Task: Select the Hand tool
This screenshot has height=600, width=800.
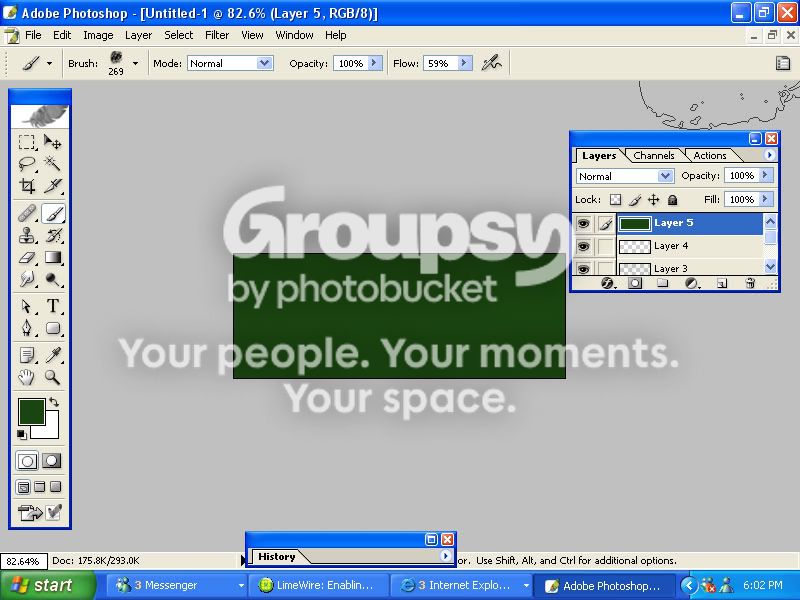Action: (27, 377)
